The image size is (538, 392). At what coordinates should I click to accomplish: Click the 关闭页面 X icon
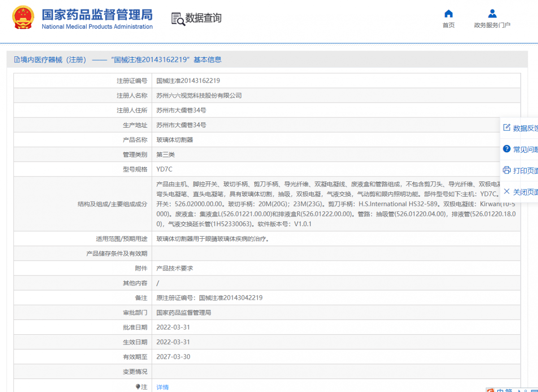507,191
